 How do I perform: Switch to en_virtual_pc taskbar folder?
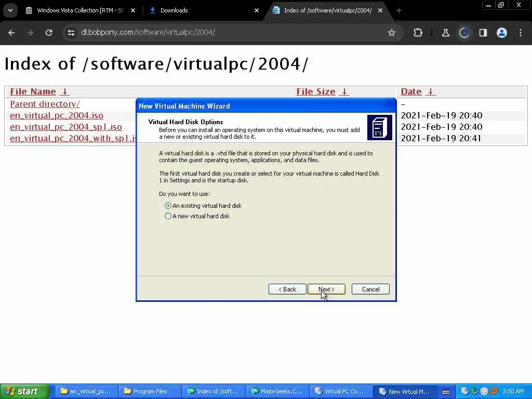[x=86, y=391]
